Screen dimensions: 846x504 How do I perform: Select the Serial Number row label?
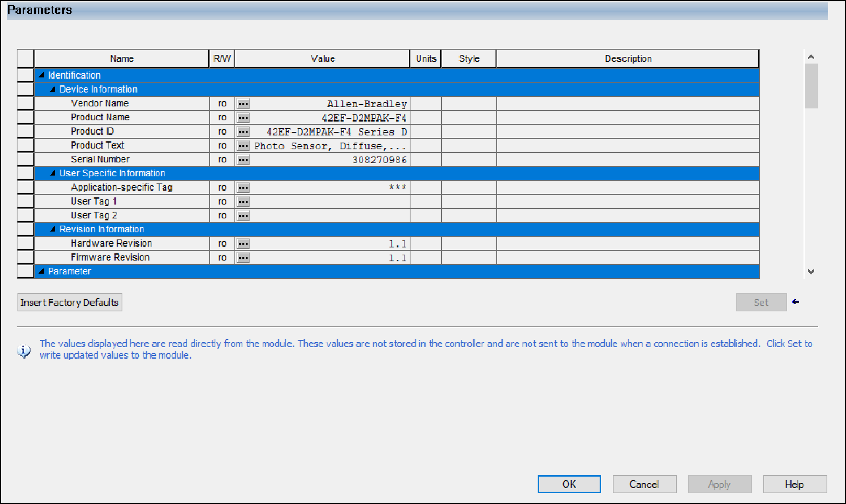pos(100,159)
